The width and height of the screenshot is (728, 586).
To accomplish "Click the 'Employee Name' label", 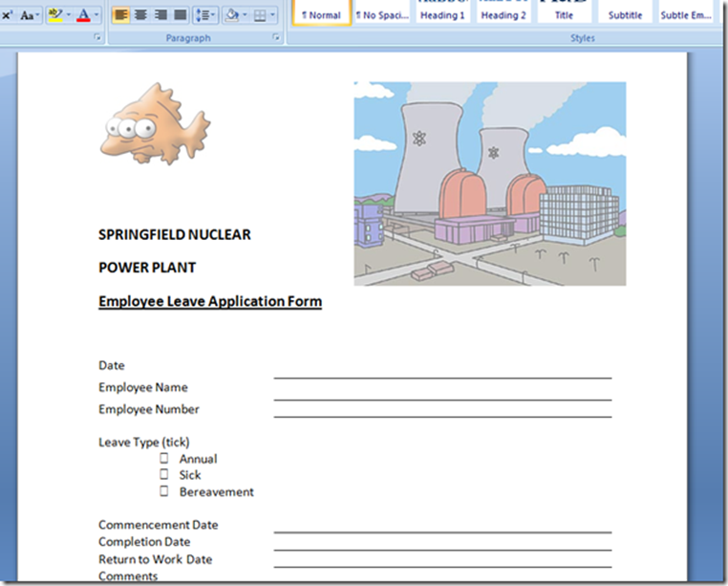I will [143, 387].
